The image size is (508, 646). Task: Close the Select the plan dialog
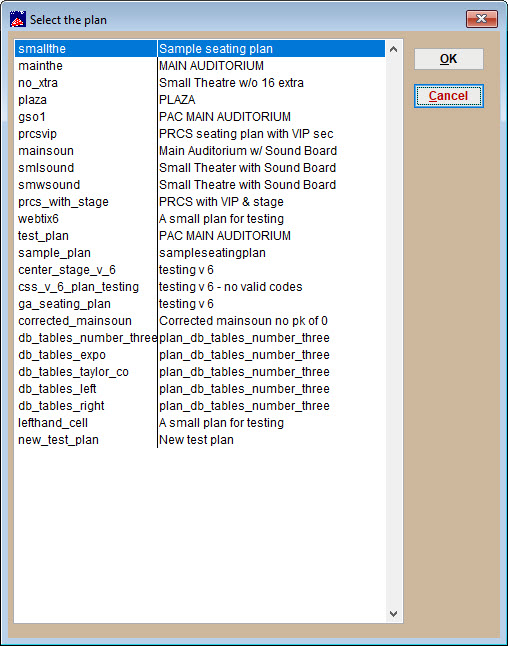(x=481, y=19)
